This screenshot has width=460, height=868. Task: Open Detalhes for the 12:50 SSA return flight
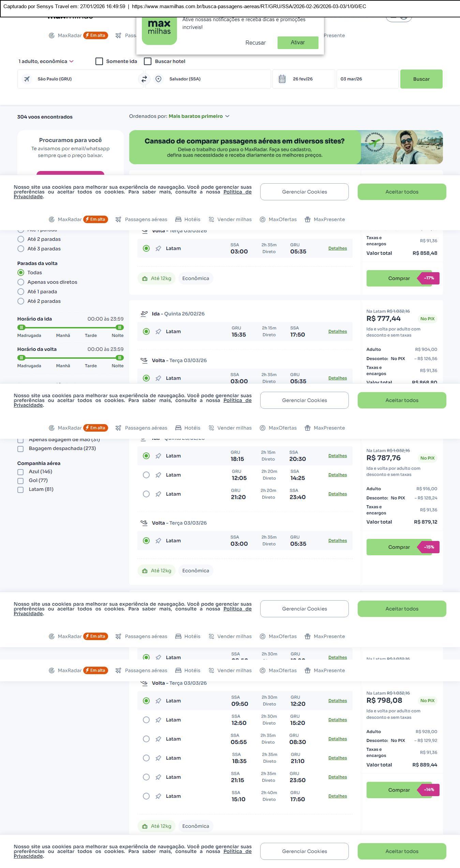(x=337, y=720)
